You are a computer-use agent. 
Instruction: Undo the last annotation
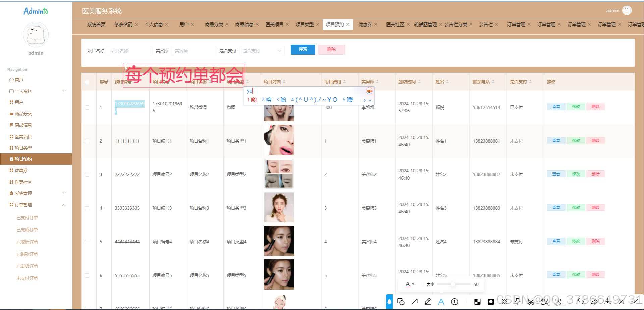pyautogui.click(x=581, y=301)
